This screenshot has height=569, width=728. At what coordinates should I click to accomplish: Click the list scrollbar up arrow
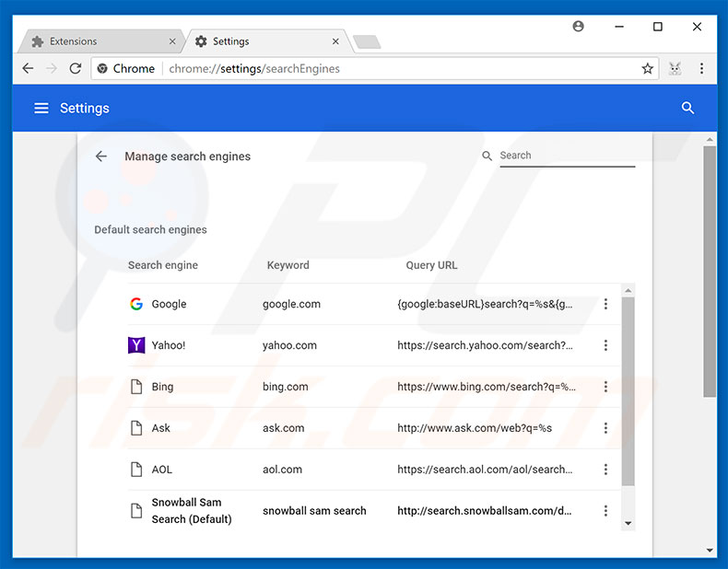click(628, 291)
